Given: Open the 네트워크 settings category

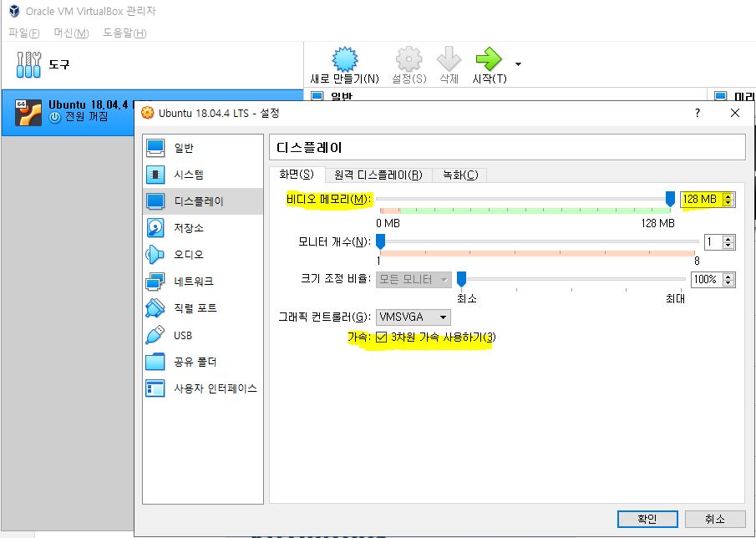Looking at the screenshot, I should tap(203, 282).
